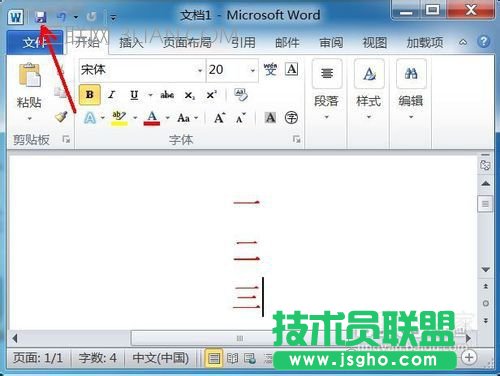The image size is (500, 376).
Task: Switch to the 加载项 Add-ins tab
Action: [x=425, y=42]
